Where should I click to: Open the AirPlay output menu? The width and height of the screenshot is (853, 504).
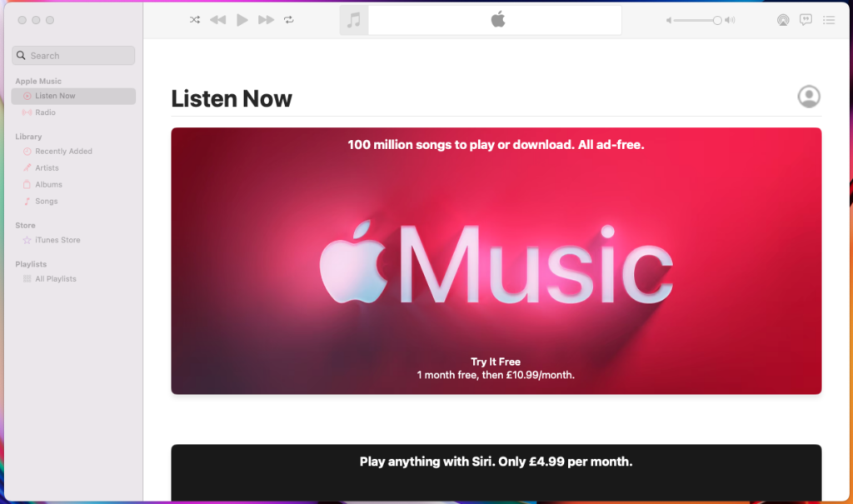[x=783, y=20]
